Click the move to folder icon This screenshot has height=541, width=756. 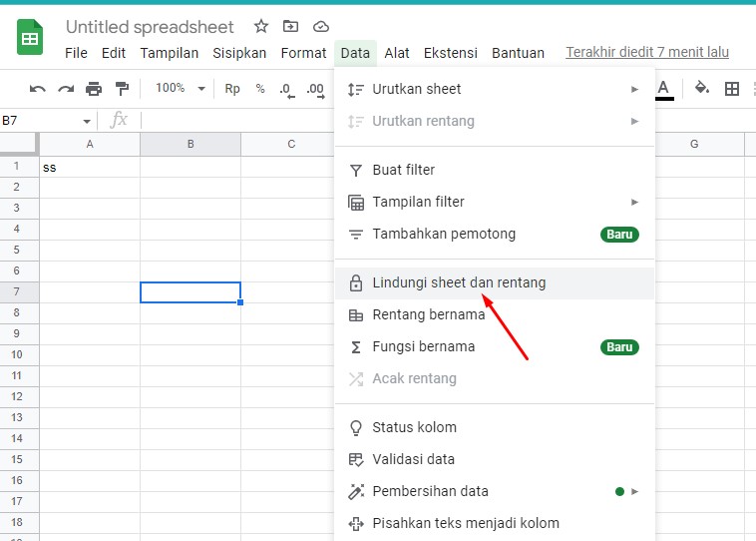(290, 26)
